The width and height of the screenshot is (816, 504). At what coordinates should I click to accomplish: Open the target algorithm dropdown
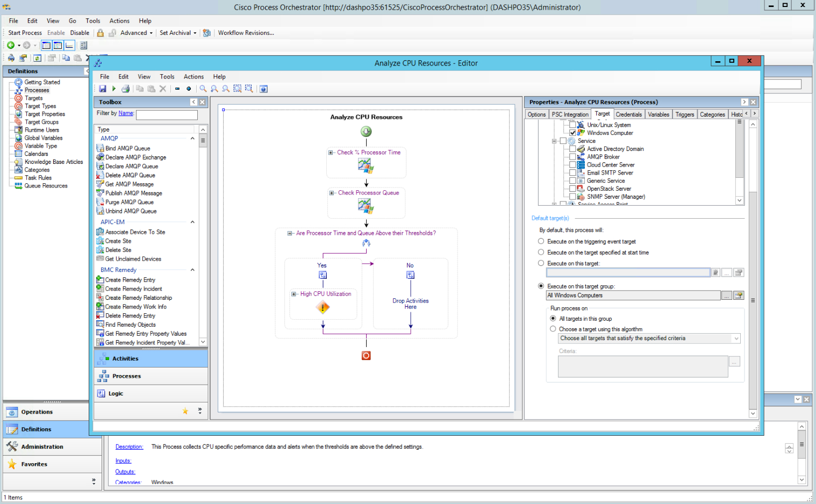[x=736, y=339]
